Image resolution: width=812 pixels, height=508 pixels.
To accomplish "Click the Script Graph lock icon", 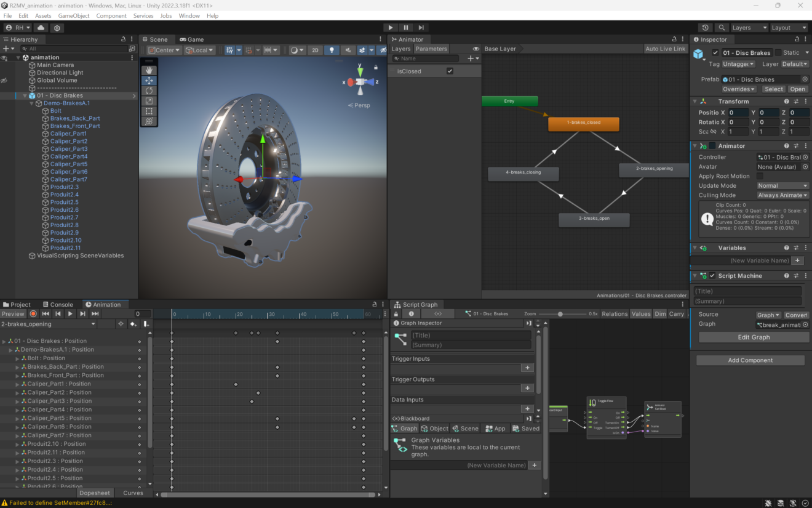I will pyautogui.click(x=395, y=314).
